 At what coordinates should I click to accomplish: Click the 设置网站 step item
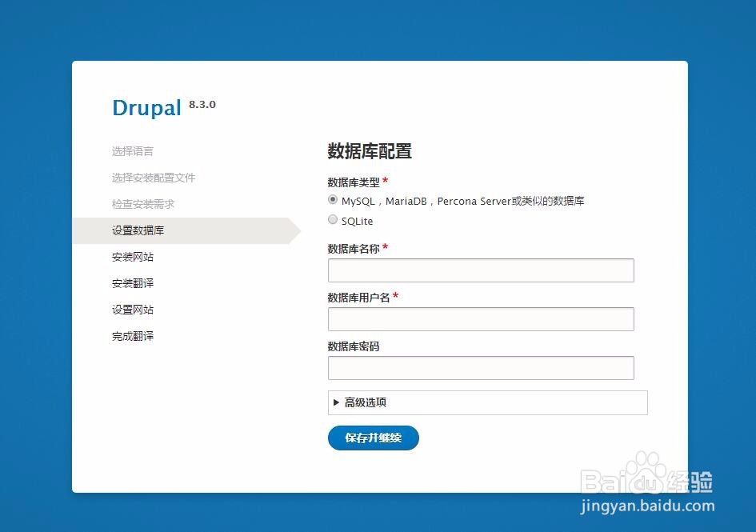pos(133,310)
